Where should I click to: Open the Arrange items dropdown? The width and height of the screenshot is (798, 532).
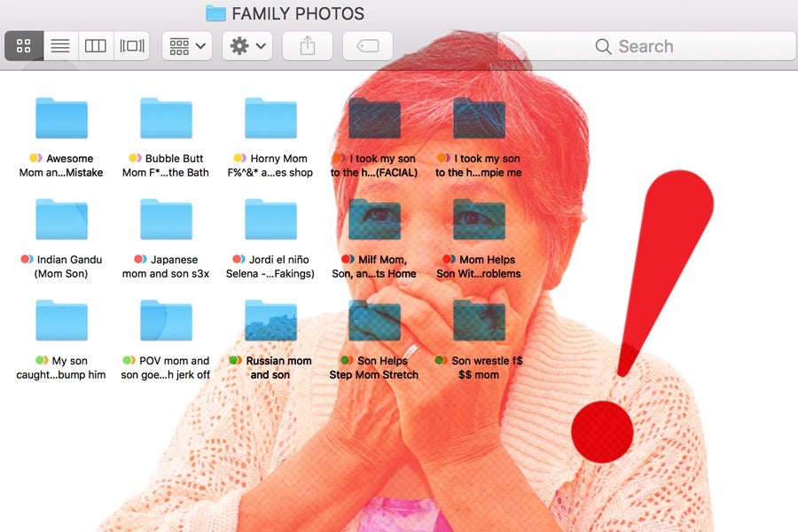[185, 45]
